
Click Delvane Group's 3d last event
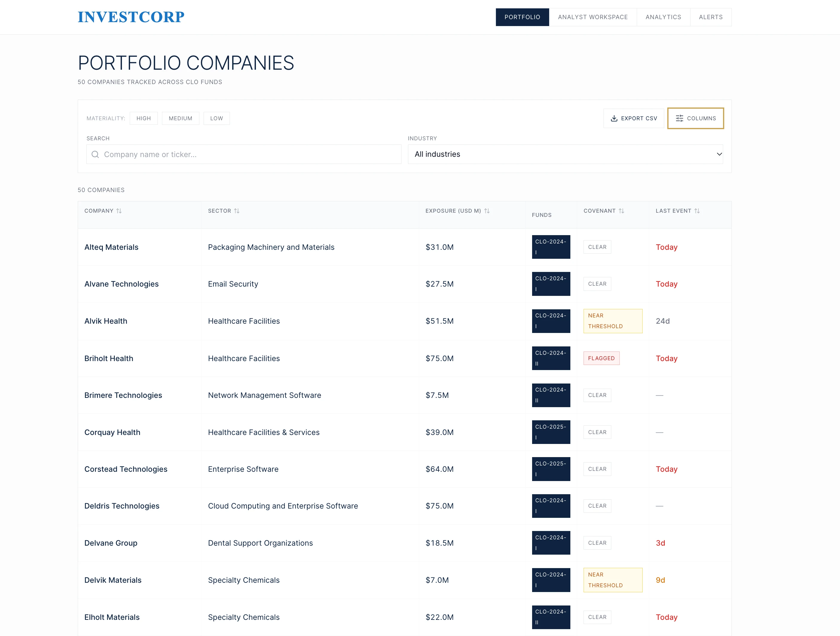[660, 543]
